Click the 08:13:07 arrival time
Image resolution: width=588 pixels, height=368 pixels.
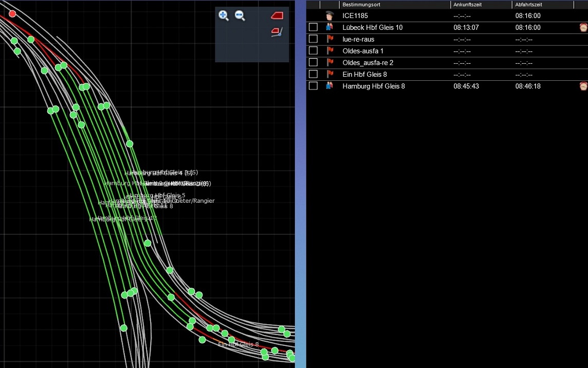point(466,27)
